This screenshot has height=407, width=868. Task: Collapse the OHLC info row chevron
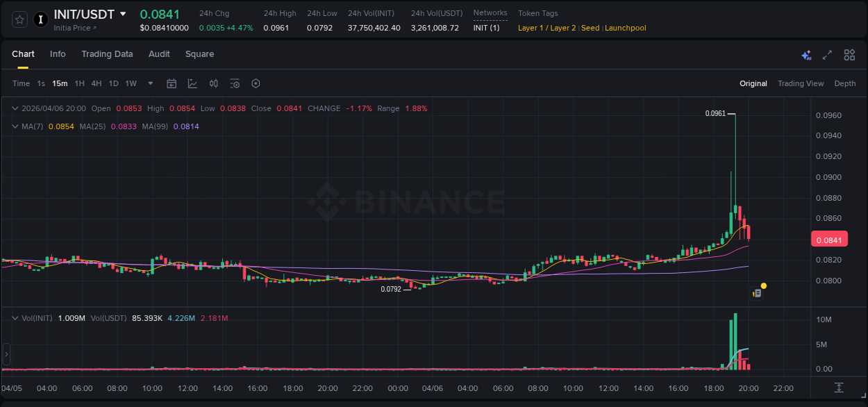[x=15, y=108]
